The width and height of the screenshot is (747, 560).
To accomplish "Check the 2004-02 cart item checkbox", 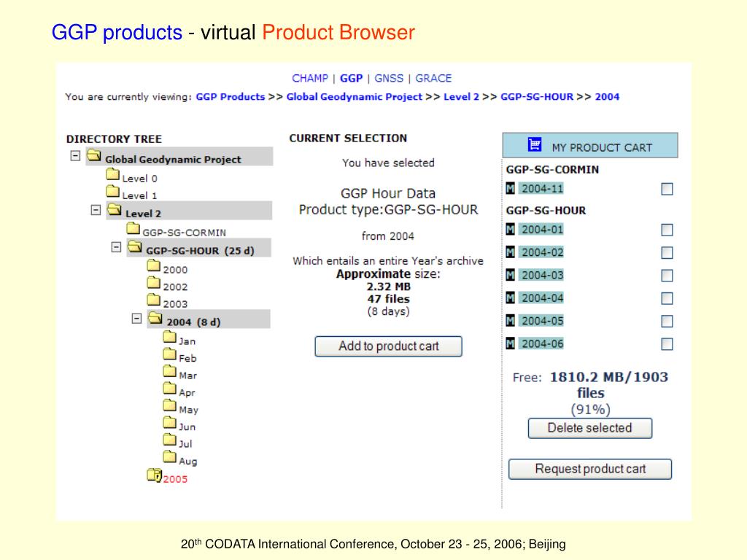I will (667, 253).
